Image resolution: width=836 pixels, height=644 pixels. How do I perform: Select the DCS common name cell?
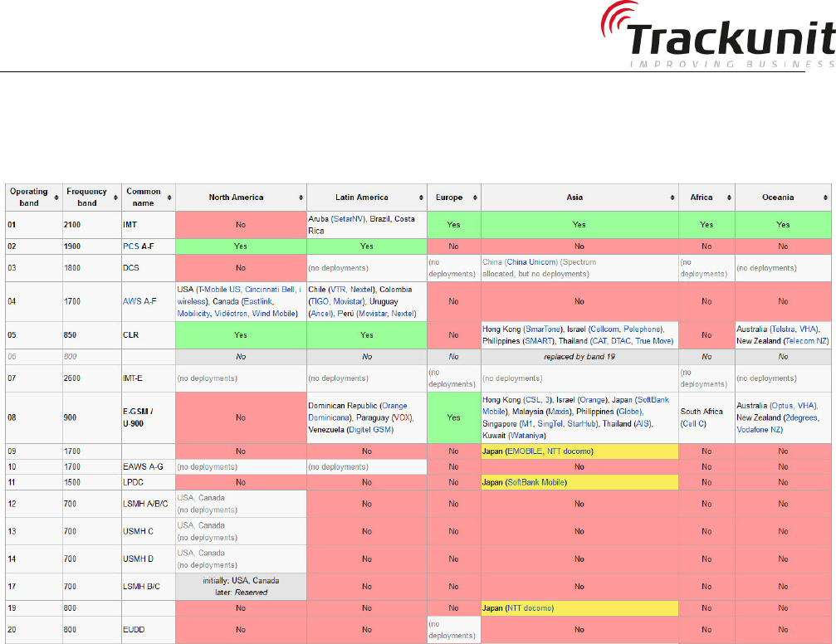149,267
